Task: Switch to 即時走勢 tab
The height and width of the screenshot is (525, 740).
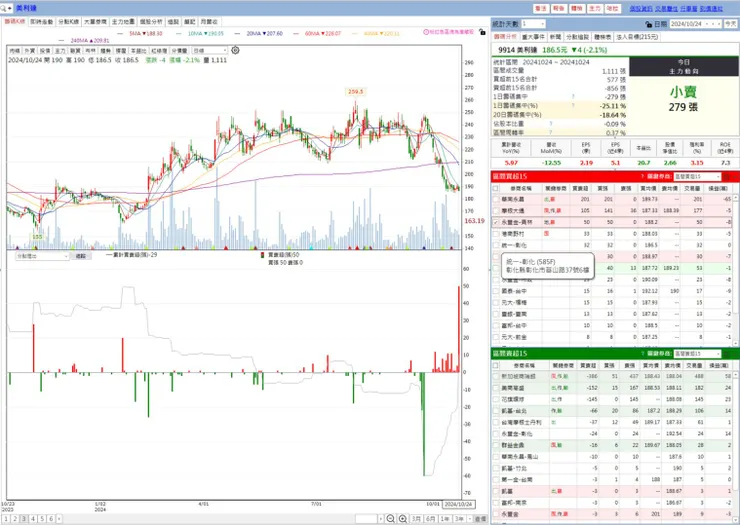Action: 42,22
